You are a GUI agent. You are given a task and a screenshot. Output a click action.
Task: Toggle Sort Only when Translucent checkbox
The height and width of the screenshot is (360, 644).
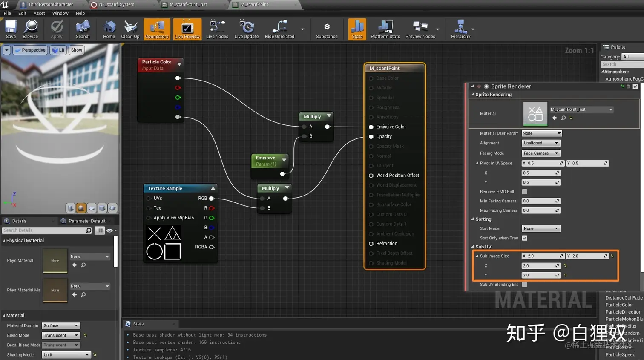point(525,238)
